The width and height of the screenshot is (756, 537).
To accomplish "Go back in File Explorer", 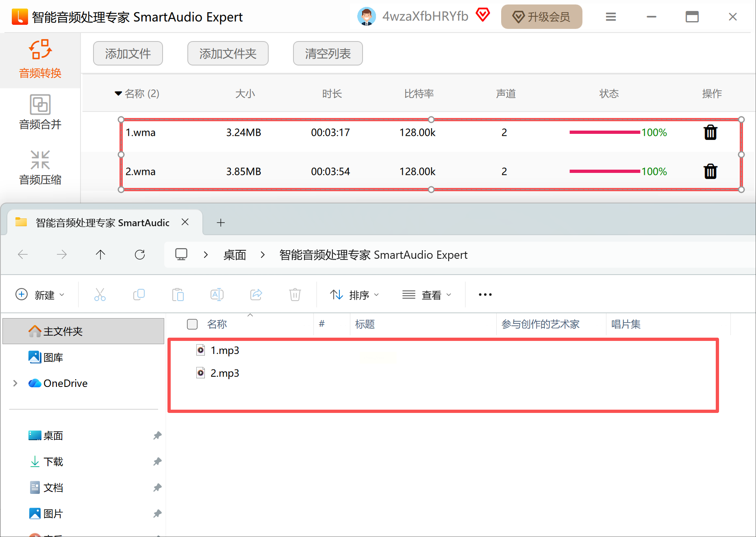I will (23, 255).
